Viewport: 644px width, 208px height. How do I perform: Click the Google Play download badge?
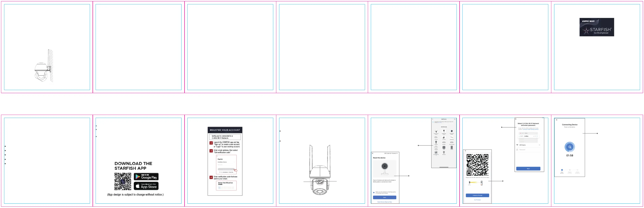[x=146, y=176]
